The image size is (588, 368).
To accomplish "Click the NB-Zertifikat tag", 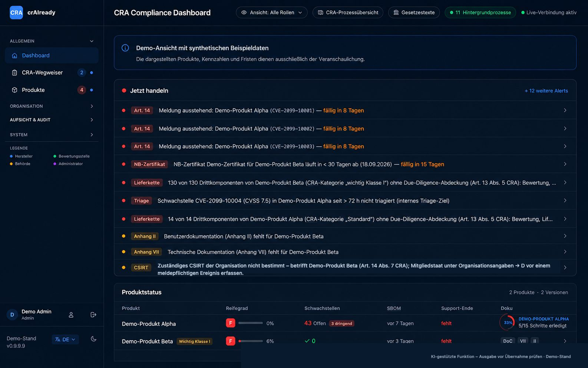I will (149, 164).
